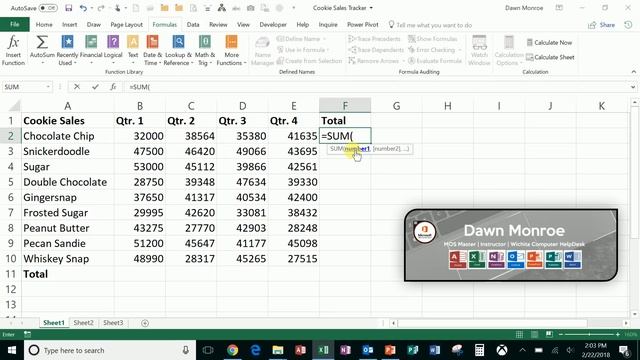
Task: Open Error Checking dropdown
Action: [435, 50]
